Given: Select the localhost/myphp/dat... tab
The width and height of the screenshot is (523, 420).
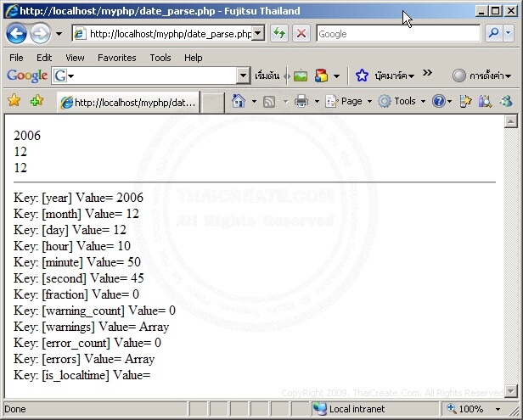Looking at the screenshot, I should (128, 103).
